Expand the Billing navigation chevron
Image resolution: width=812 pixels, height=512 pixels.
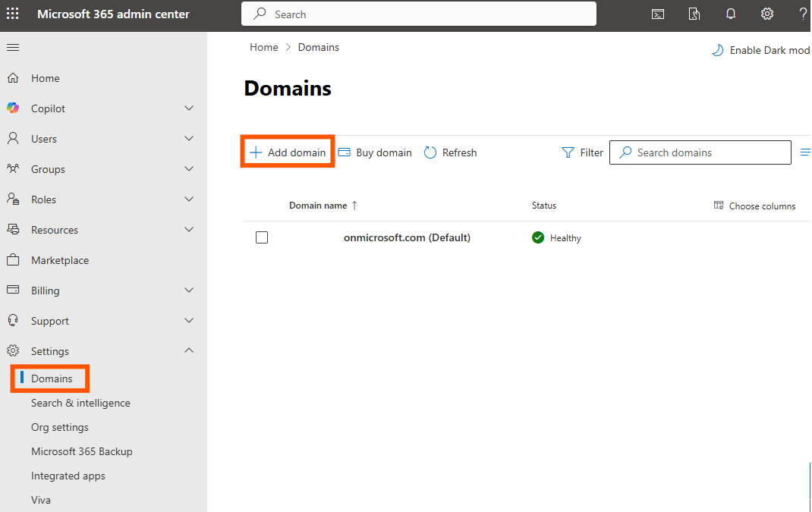click(x=189, y=291)
